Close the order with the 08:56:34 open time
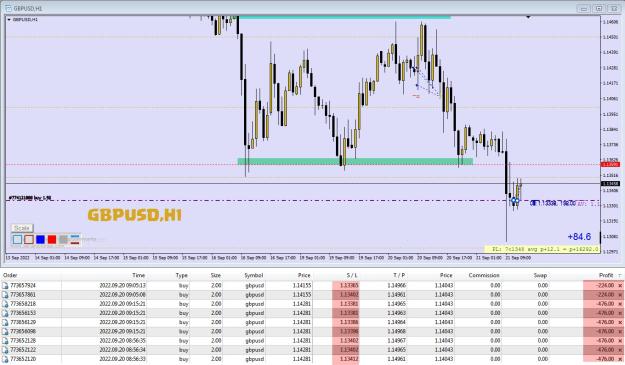 click(x=620, y=350)
